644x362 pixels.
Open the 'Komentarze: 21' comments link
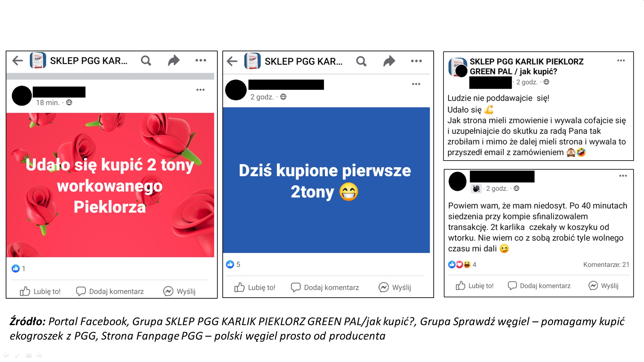pyautogui.click(x=606, y=264)
